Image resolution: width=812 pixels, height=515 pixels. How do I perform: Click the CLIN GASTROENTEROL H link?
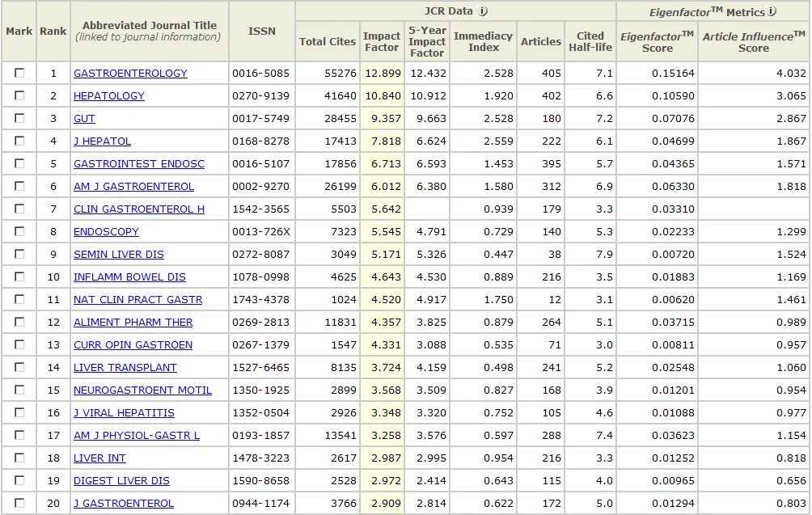(139, 209)
